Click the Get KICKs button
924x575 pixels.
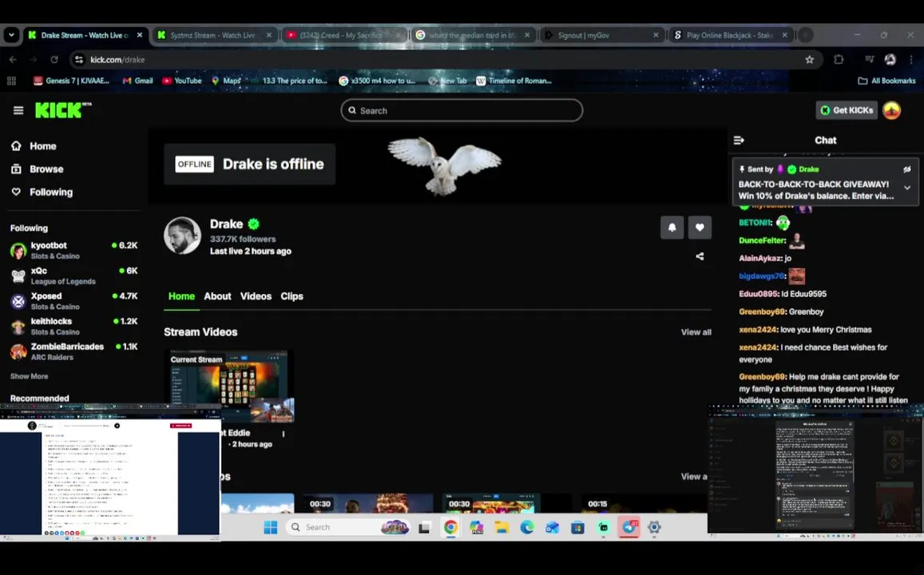[x=847, y=110]
